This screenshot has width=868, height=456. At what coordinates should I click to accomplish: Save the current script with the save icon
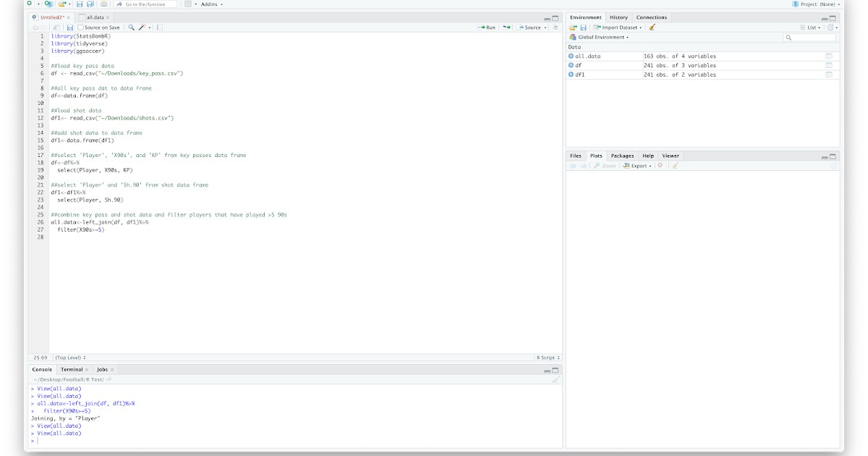[79, 4]
